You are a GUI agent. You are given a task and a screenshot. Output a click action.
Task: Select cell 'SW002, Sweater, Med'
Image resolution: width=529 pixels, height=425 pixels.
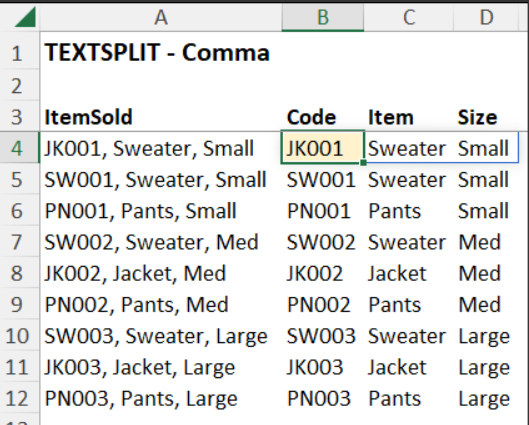coord(161,242)
